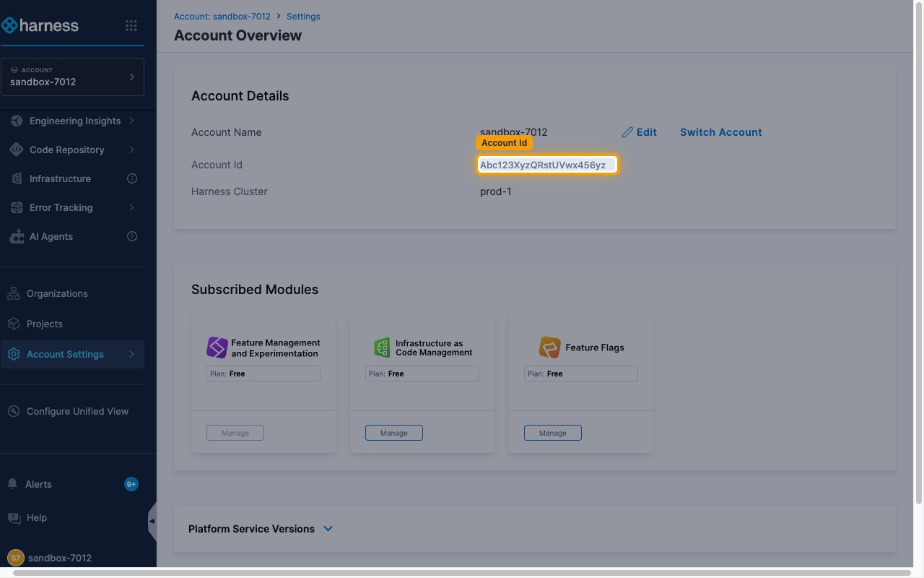Click the Alerts bell icon
Viewport: 924px width, 578px height.
pos(12,484)
